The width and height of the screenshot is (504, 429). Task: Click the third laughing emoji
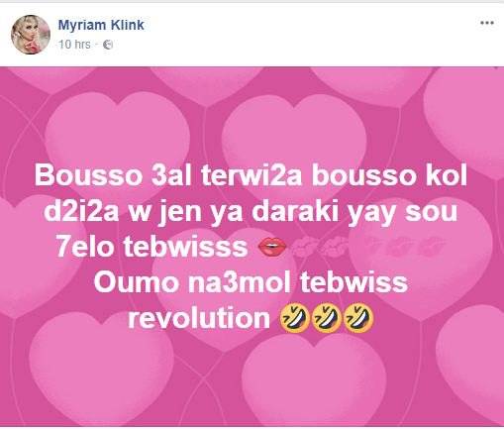point(358,318)
